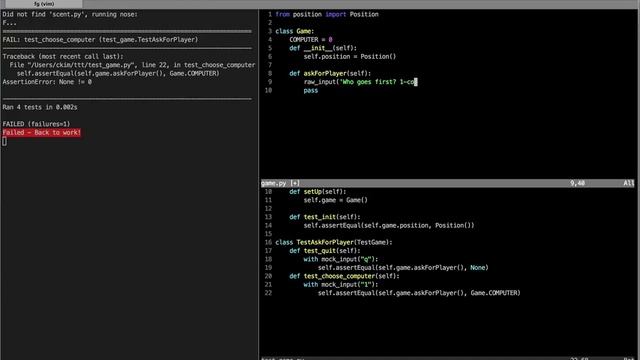Click 'def test_quit(self):' line
640x360 pixels.
(x=325, y=251)
